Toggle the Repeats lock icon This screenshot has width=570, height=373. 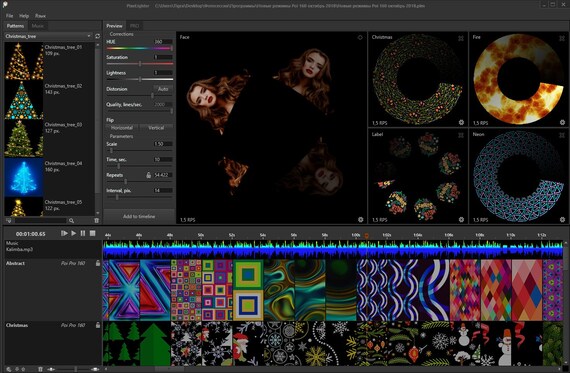point(148,175)
